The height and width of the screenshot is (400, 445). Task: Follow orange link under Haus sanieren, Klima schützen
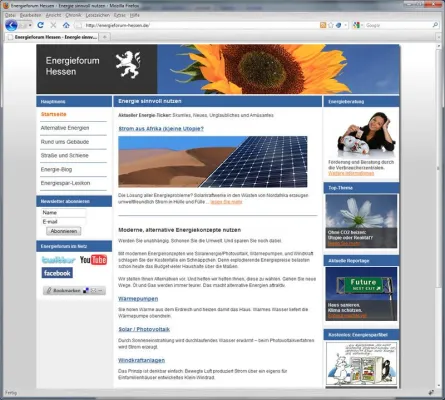347,316
